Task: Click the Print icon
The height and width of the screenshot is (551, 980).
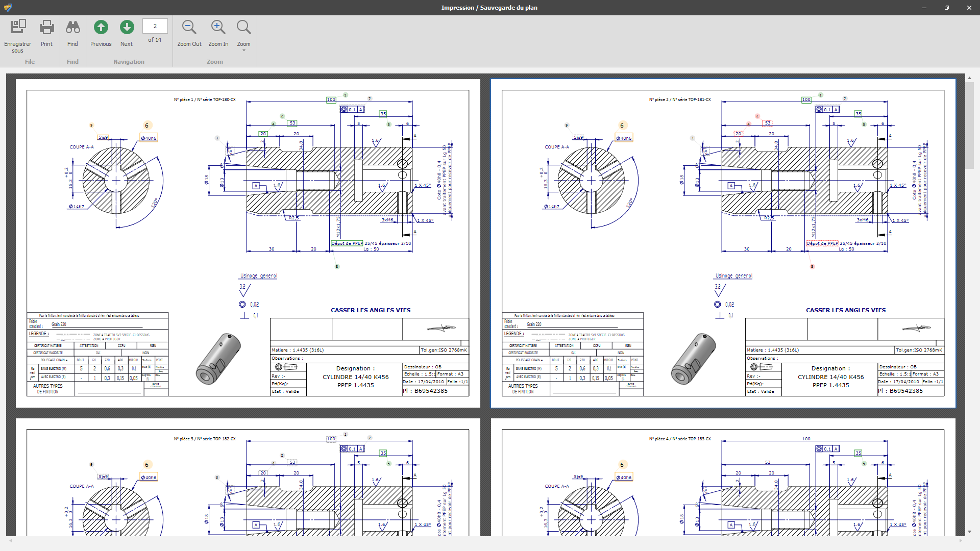Action: pos(46,27)
